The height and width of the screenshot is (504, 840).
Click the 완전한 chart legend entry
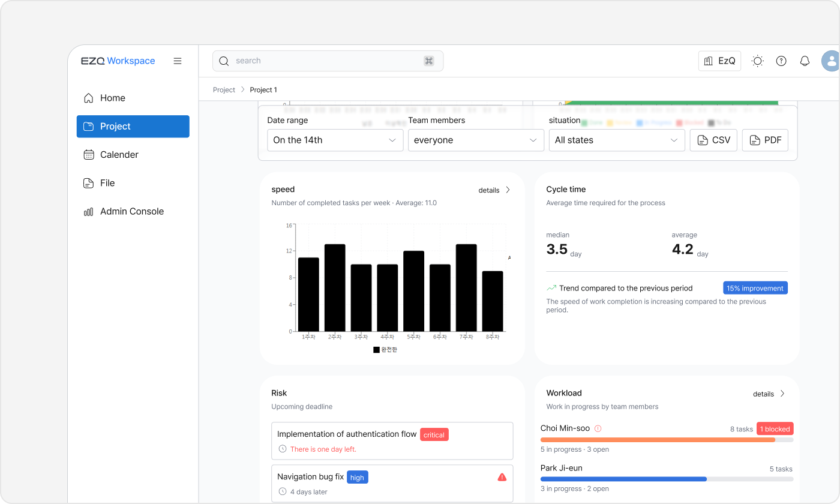click(385, 349)
